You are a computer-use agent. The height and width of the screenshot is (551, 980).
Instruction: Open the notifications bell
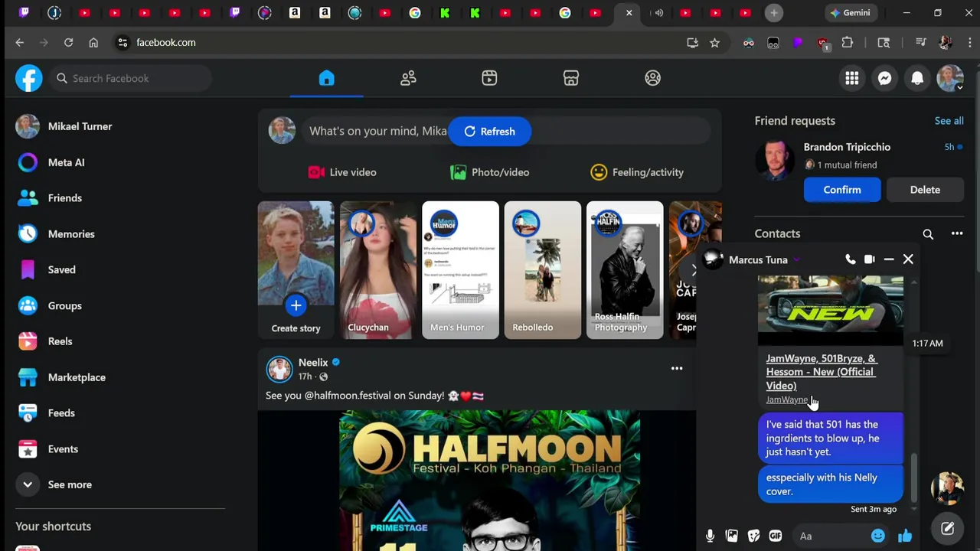tap(917, 78)
